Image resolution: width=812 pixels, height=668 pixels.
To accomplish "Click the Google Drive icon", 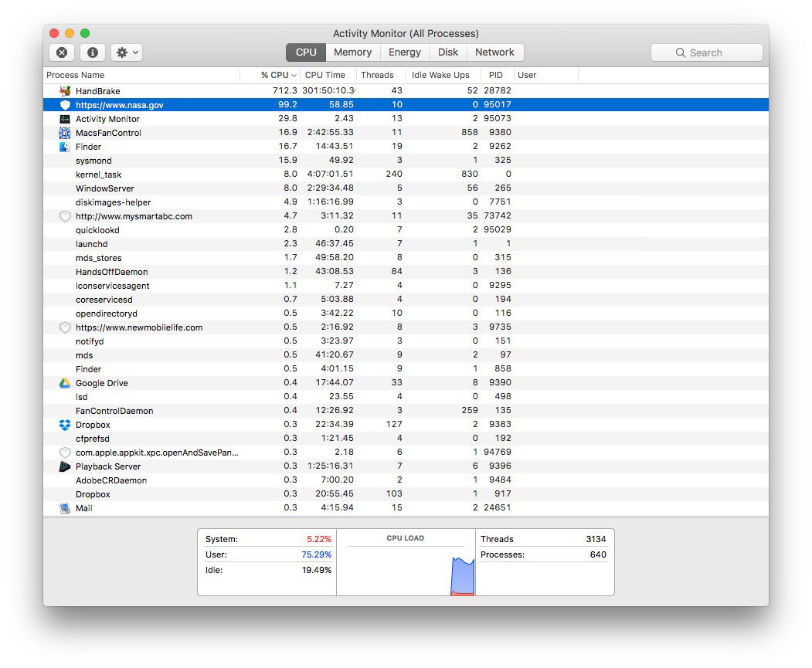I will point(65,383).
